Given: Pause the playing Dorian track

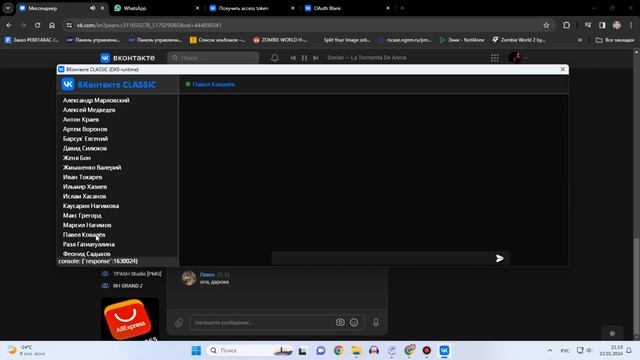Looking at the screenshot, I should click(304, 58).
